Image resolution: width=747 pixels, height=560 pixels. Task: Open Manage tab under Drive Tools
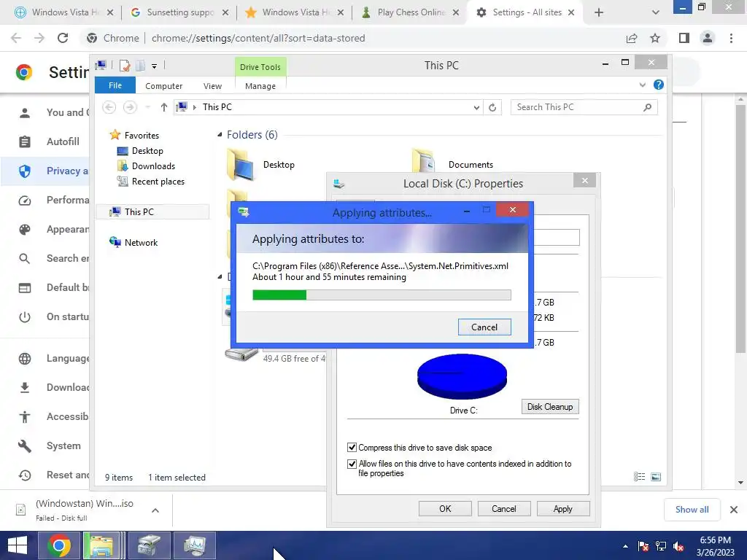[x=260, y=86]
